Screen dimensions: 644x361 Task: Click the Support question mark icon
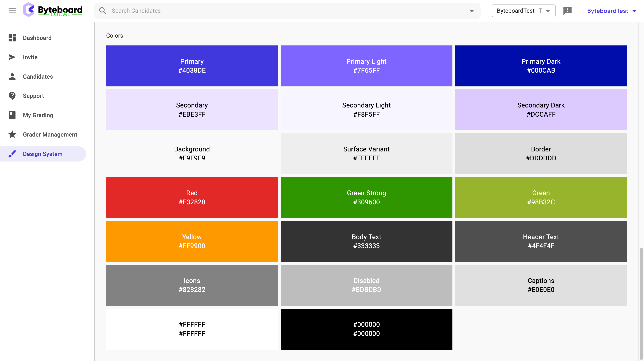pyautogui.click(x=12, y=96)
